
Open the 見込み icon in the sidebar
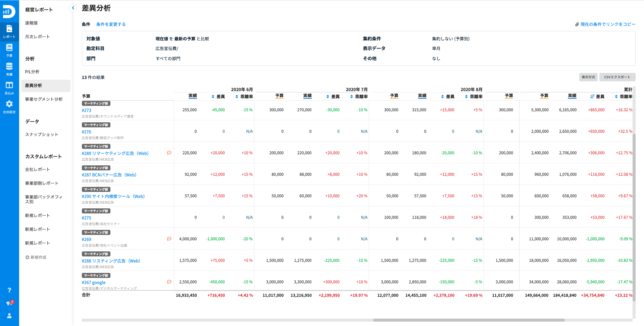(9, 88)
